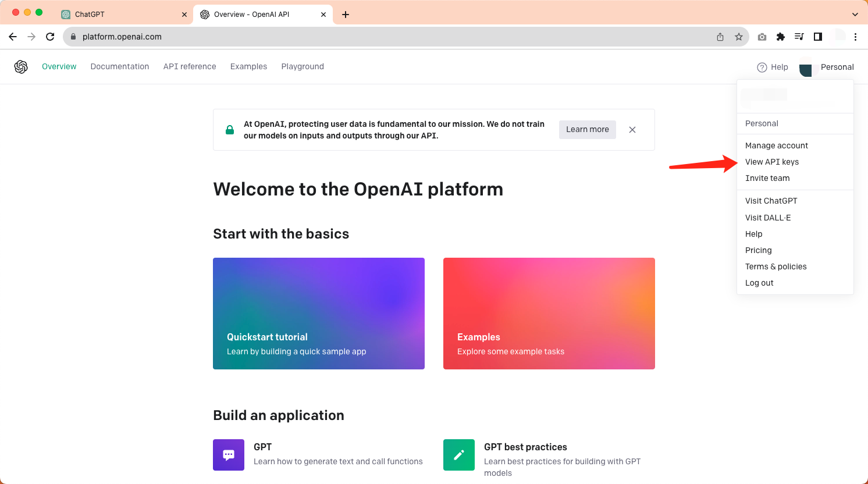Image resolution: width=868 pixels, height=484 pixels.
Task: Click the green lock icon in the notice banner
Action: click(230, 130)
